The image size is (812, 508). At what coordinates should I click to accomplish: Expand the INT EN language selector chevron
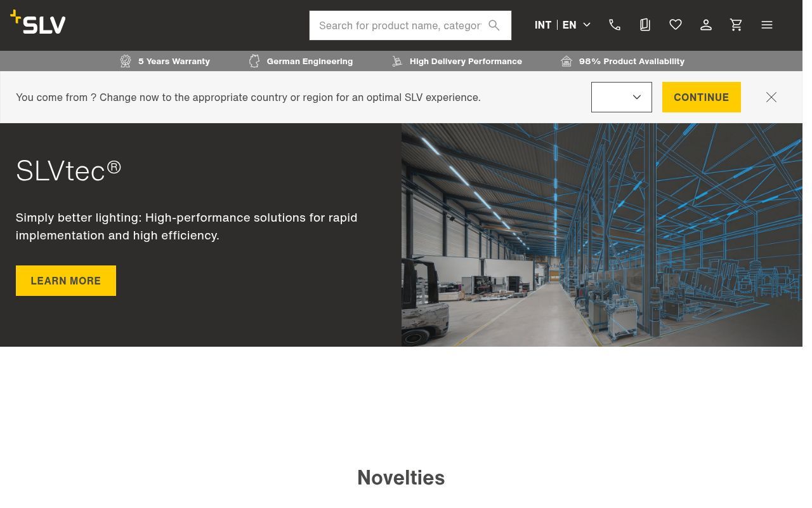coord(587,25)
